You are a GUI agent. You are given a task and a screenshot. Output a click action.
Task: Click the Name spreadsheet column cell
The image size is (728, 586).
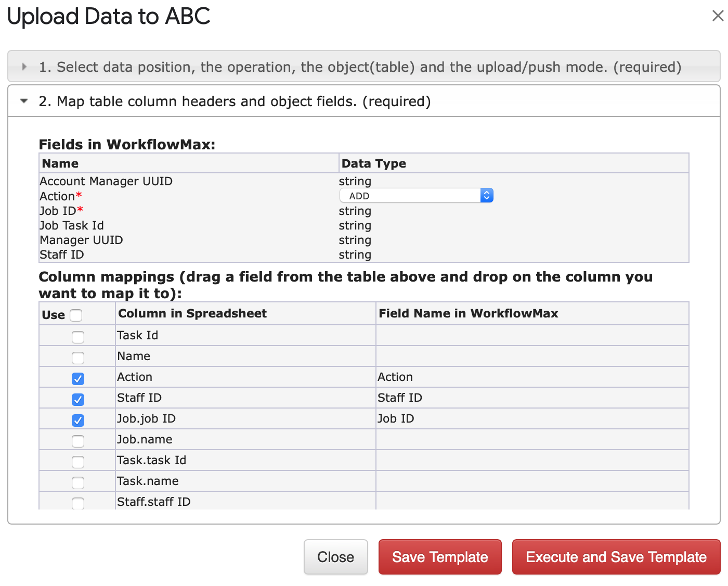click(245, 356)
